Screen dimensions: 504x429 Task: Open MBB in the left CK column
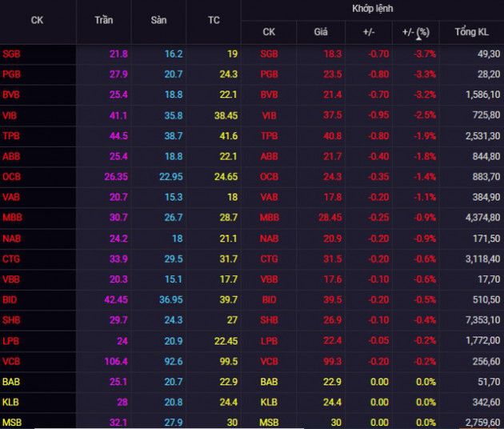click(12, 218)
